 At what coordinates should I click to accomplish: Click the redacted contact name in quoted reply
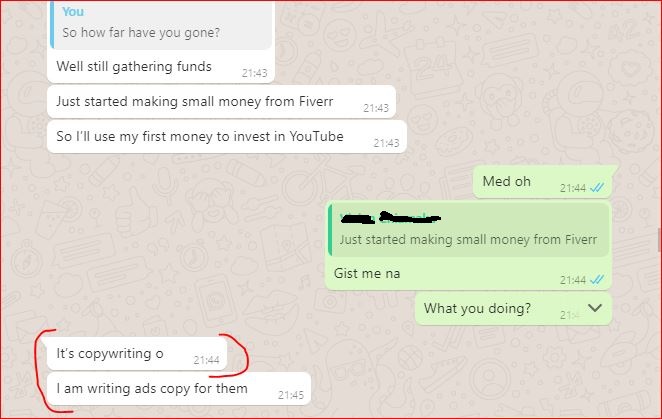point(391,218)
